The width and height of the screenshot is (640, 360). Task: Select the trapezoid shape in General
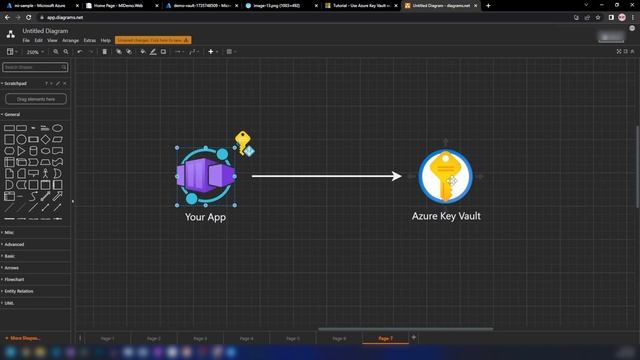45,162
